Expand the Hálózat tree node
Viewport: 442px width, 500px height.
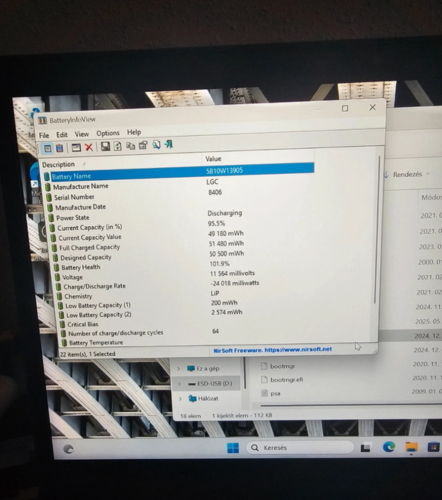180,399
